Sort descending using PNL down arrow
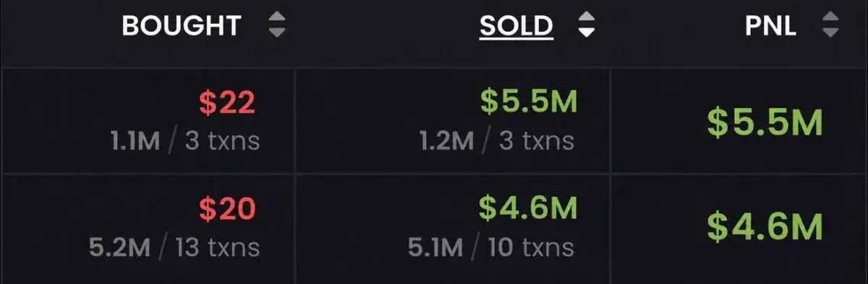 [x=830, y=33]
